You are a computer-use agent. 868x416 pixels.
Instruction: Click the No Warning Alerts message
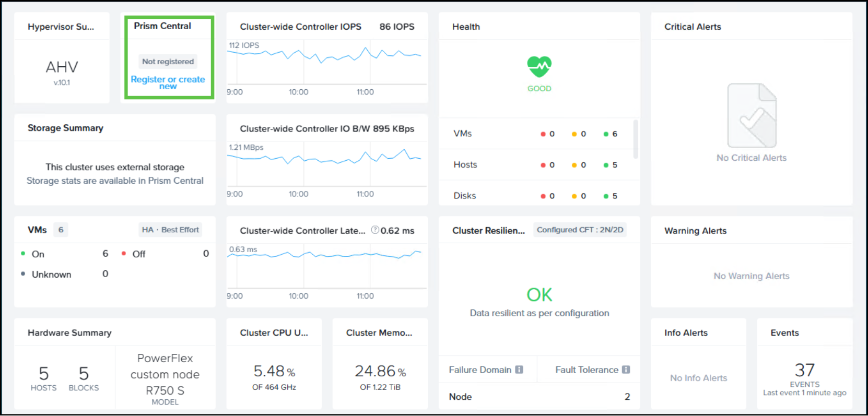752,276
